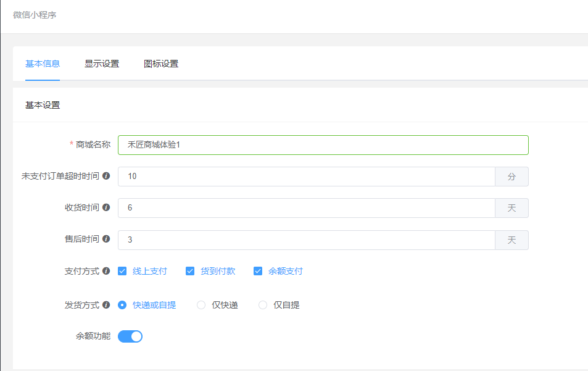Click the 售后时间 input showing 3
Viewport: 588px width, 371px height.
point(307,240)
